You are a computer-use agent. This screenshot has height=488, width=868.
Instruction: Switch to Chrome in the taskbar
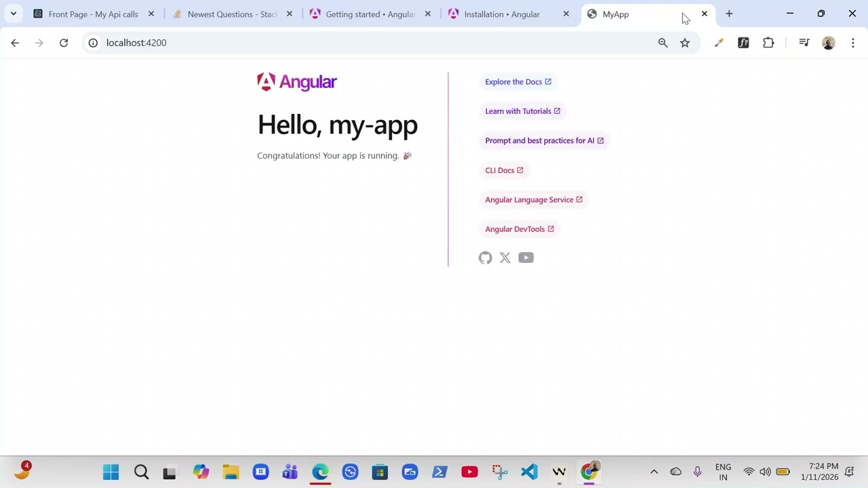(x=589, y=472)
